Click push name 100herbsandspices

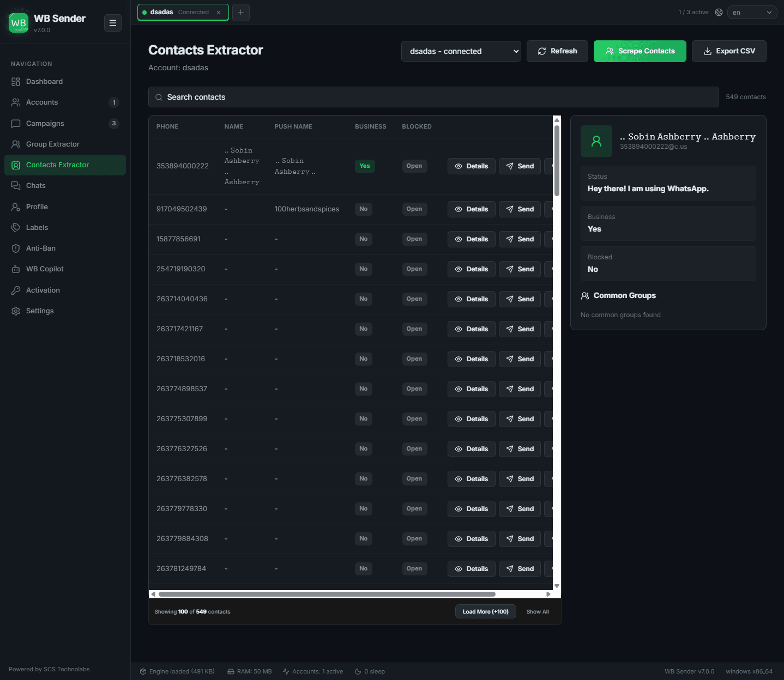tap(307, 209)
